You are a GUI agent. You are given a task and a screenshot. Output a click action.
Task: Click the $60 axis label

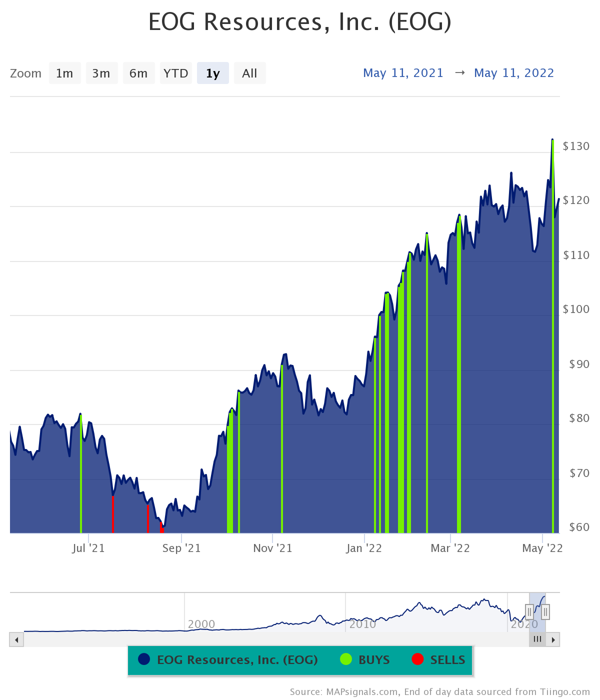(x=579, y=527)
